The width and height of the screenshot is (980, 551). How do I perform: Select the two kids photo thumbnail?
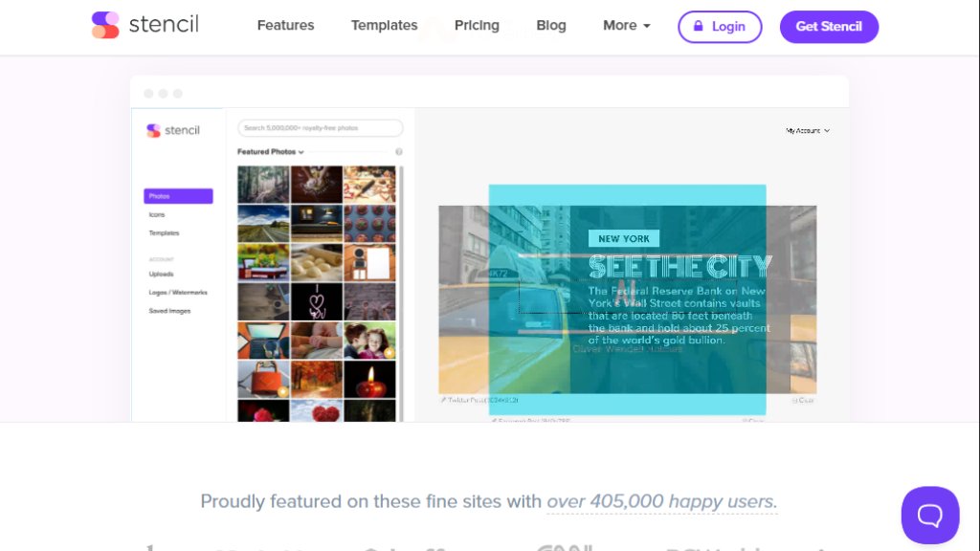coord(369,341)
